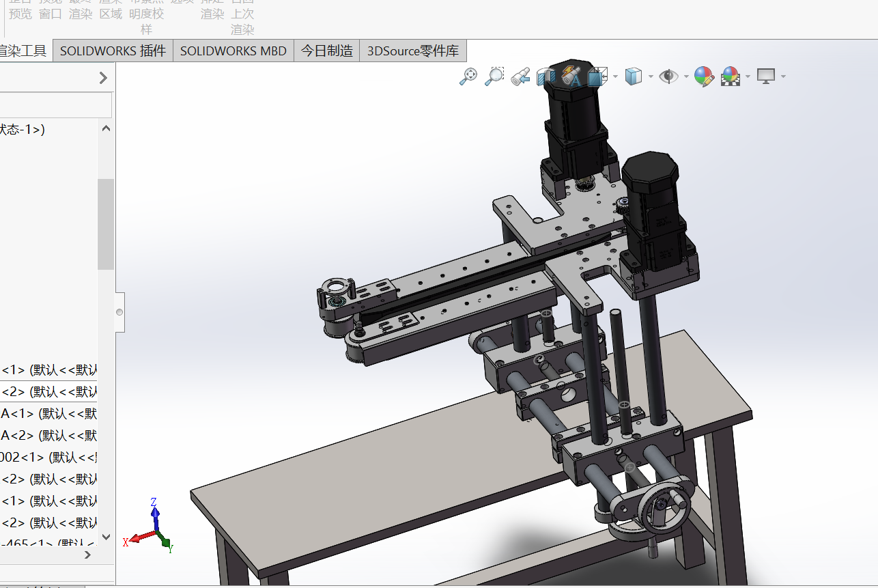
Task: Open the View Settings dropdown arrow
Action: [x=783, y=76]
